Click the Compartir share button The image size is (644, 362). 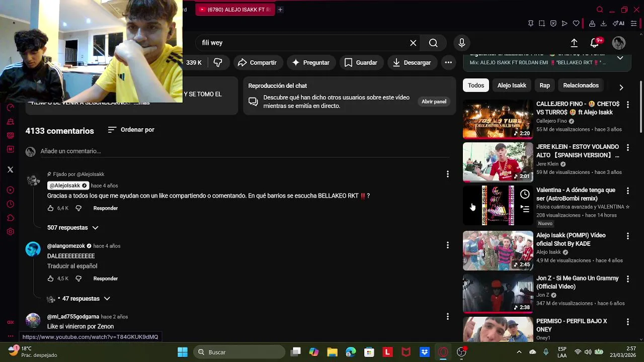[x=257, y=62]
